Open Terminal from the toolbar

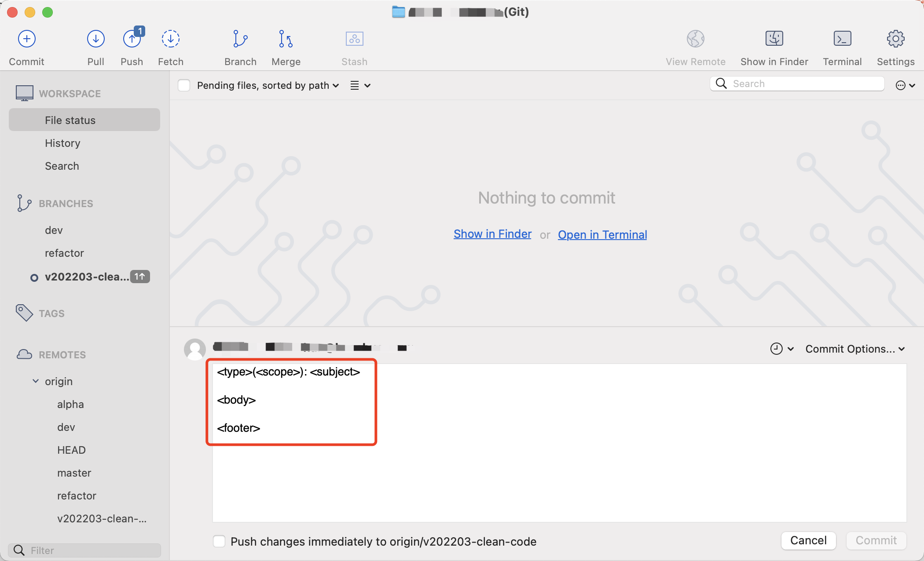[x=842, y=39]
